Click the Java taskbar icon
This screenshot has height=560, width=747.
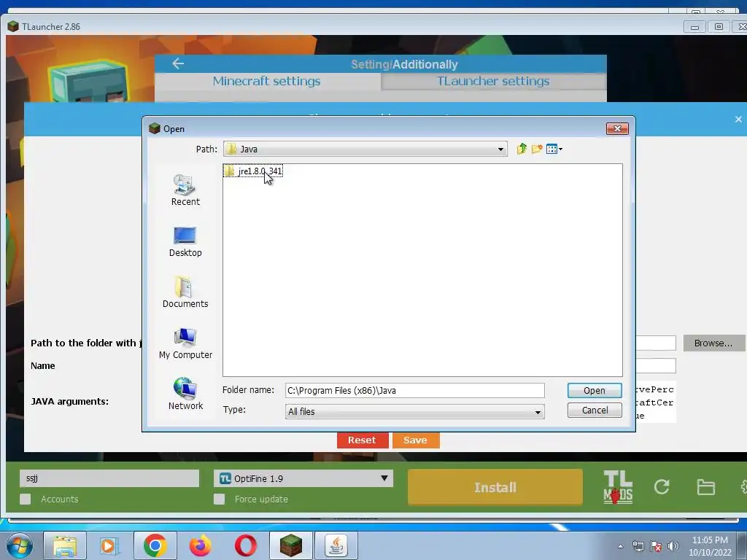[x=336, y=545]
